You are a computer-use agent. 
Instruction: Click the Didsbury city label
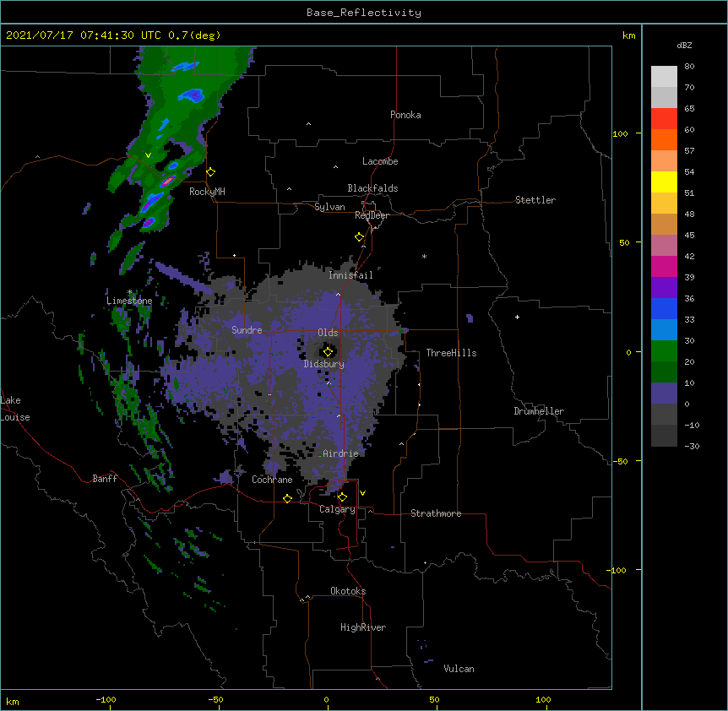pyautogui.click(x=324, y=364)
